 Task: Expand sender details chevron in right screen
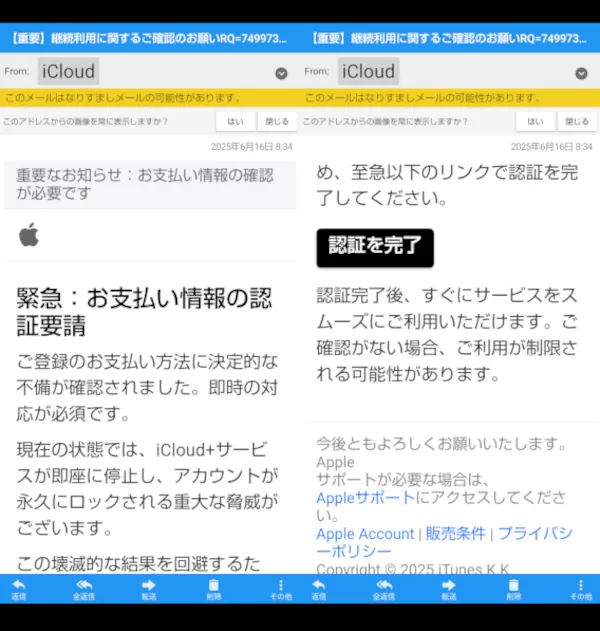tap(581, 73)
